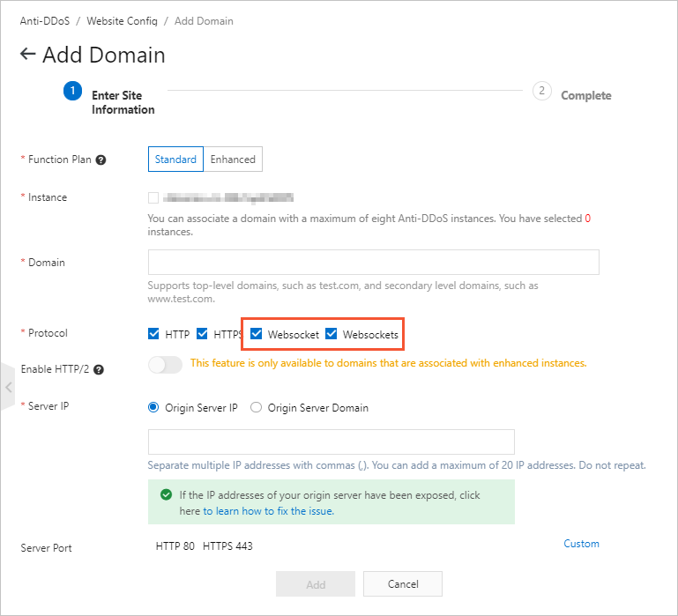Screen dimensions: 678x616
Task: Click the Cancel button
Action: click(x=403, y=584)
